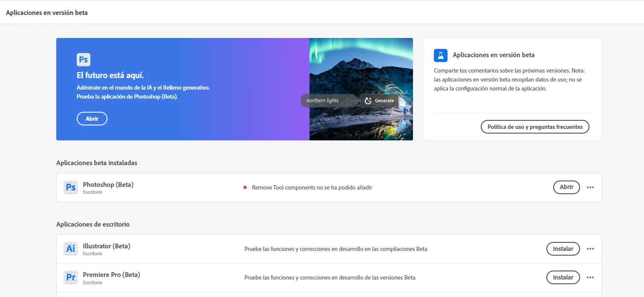Viewport: 644px width, 297px height.
Task: Click the Aplicaciones de escritorio heading
Action: 93,224
